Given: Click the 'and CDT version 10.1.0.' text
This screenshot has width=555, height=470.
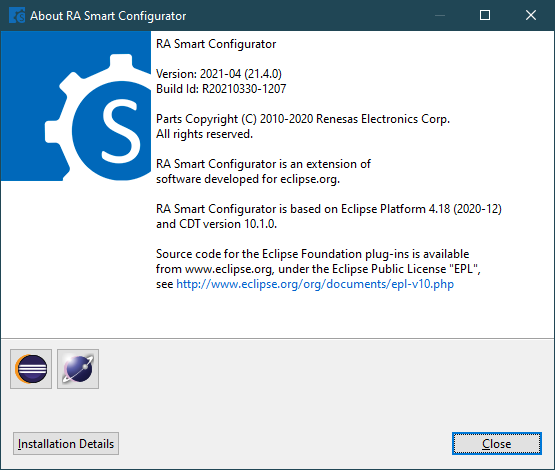Looking at the screenshot, I should coord(216,224).
